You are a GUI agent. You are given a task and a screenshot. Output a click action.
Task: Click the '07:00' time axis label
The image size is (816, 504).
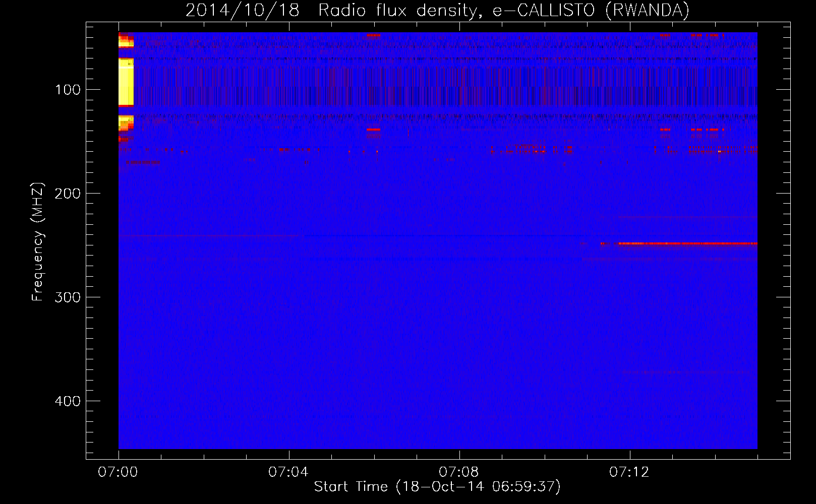(118, 472)
